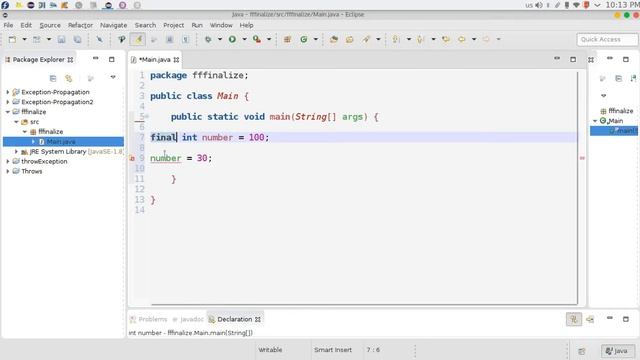640x360 pixels.
Task: Open the Source menu
Action: point(50,25)
